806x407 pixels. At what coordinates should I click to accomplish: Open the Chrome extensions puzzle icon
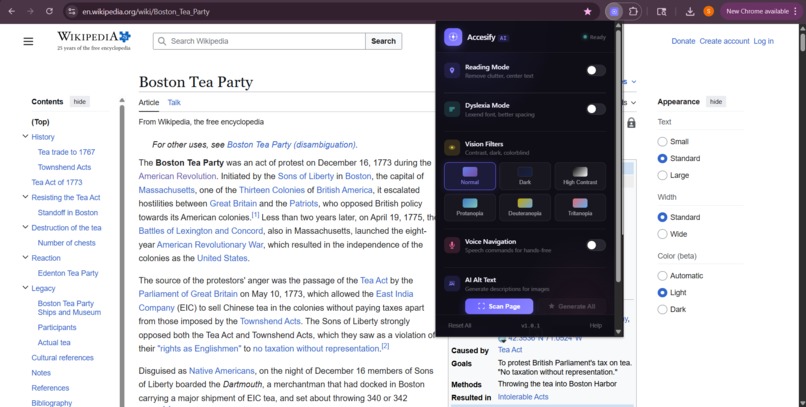633,11
